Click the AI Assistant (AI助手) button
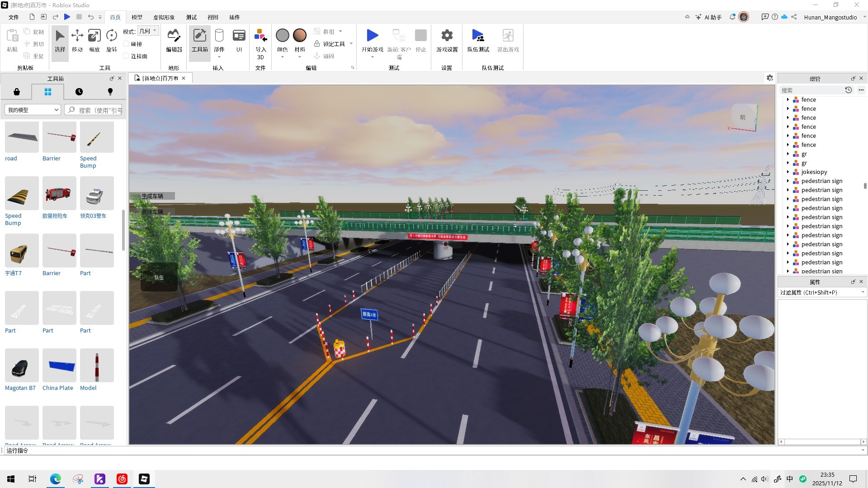 (x=709, y=17)
